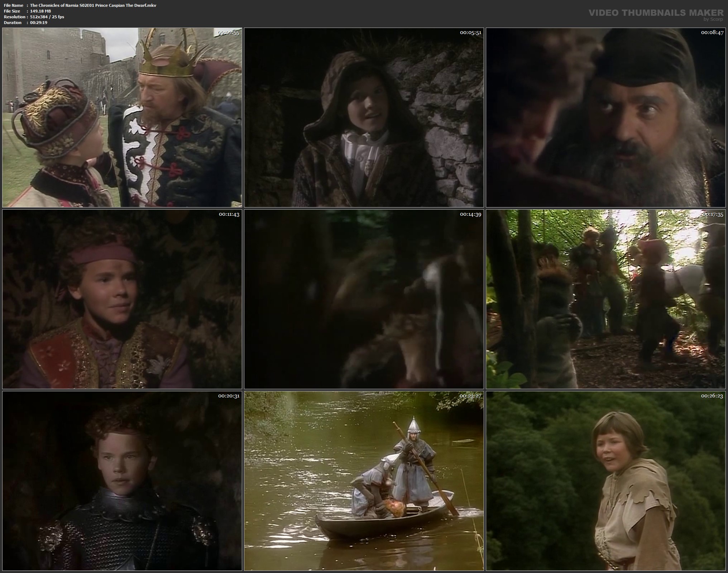Click the king and boy thumbnail at 00:02:55
This screenshot has height=573, width=728.
[x=122, y=118]
